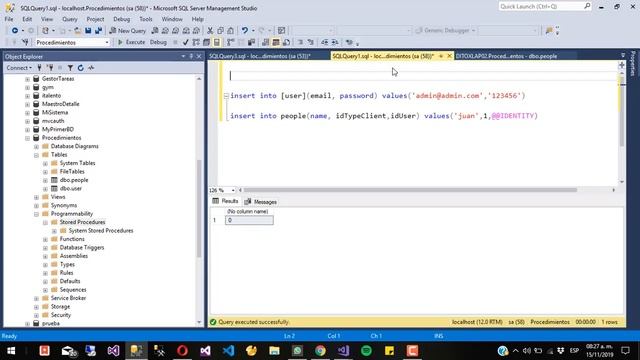Click the Results to Grid toolbar icon
Viewport: 640px width, 360px height.
coord(276,42)
